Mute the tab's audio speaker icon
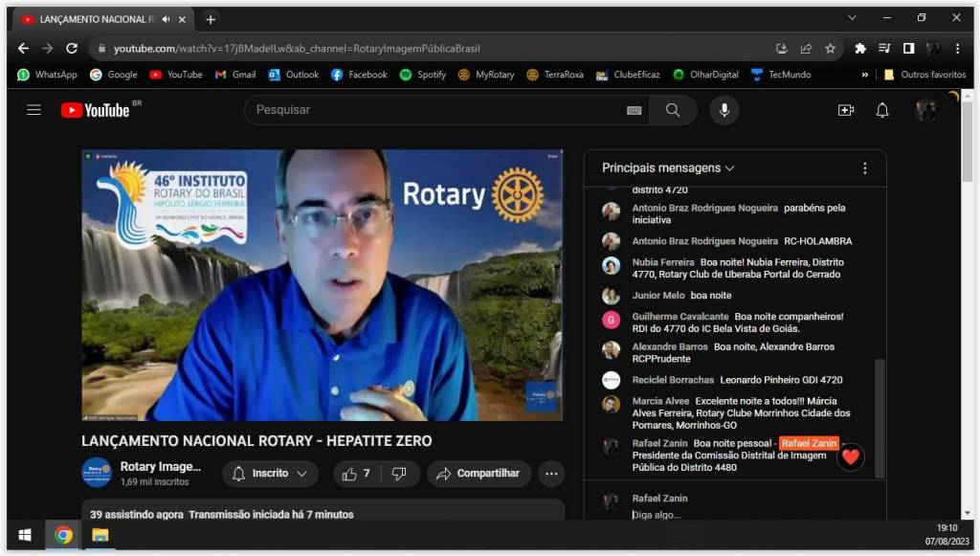The height and width of the screenshot is (556, 980). pyautogui.click(x=166, y=19)
